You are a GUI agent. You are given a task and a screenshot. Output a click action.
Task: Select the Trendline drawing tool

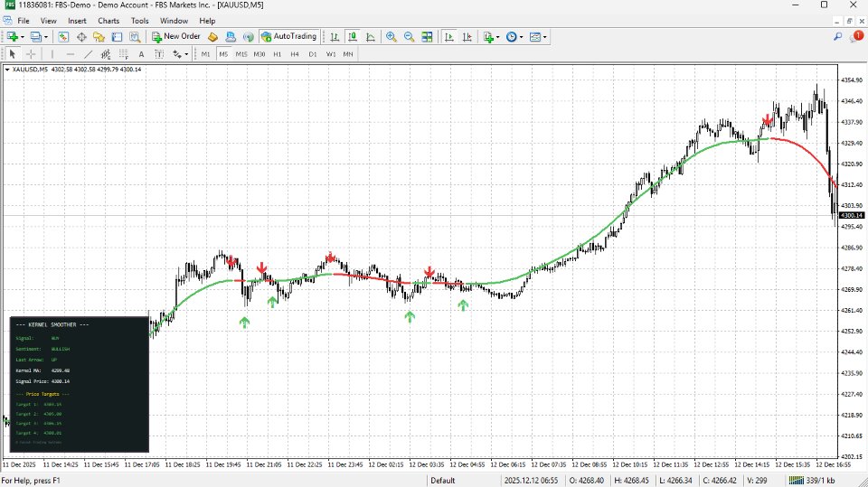(88, 53)
